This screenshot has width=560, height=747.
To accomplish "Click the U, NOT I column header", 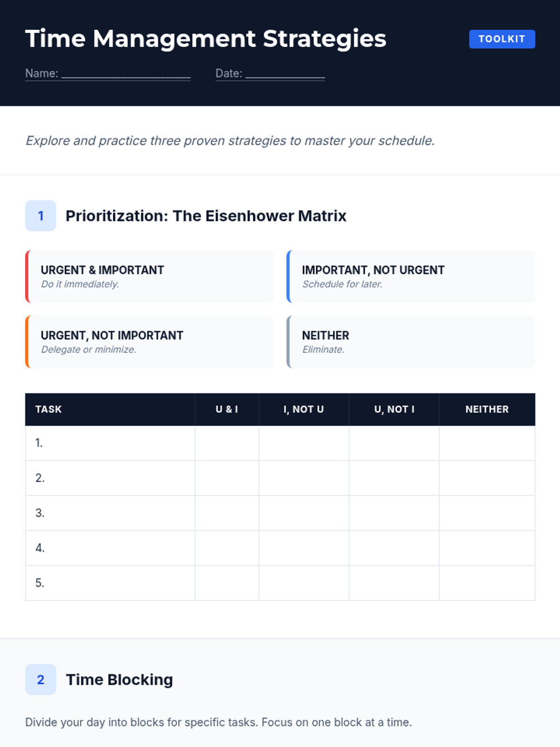I will (x=394, y=409).
